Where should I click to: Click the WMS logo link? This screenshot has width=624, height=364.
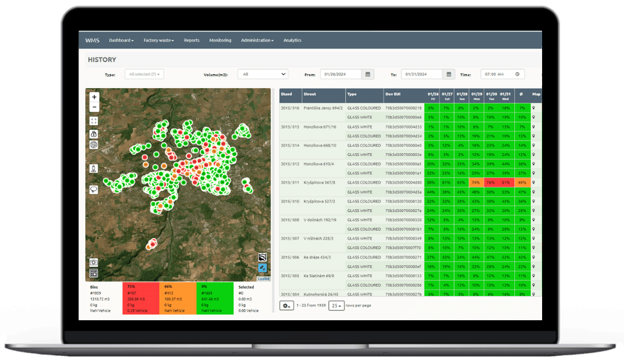(92, 40)
